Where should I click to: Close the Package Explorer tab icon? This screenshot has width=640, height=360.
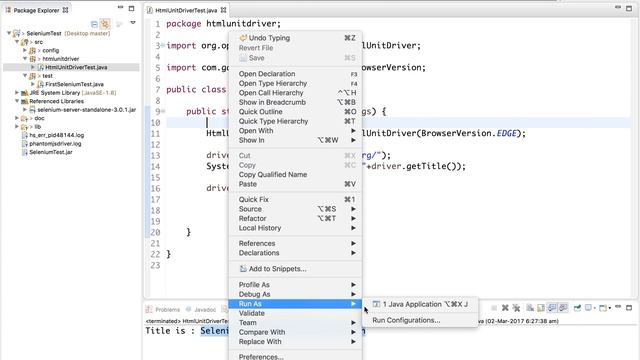(65, 10)
